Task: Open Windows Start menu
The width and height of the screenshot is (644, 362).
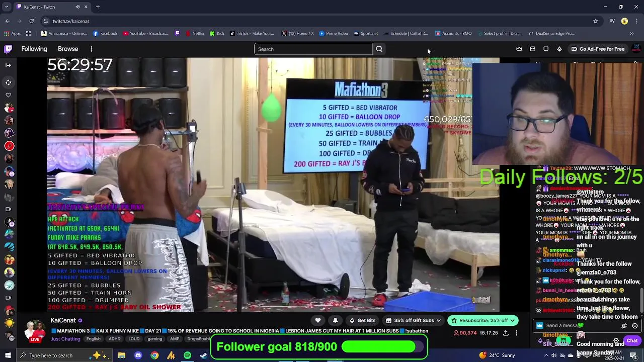Action: (x=8, y=355)
